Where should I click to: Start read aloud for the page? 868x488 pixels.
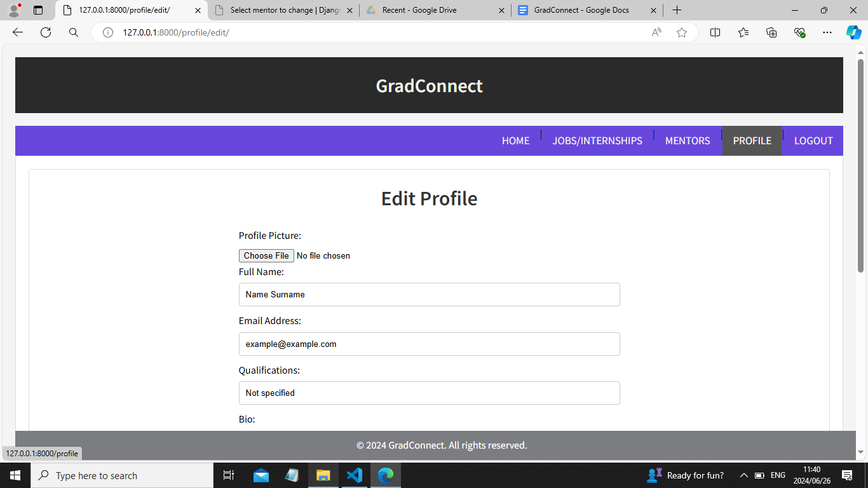655,32
